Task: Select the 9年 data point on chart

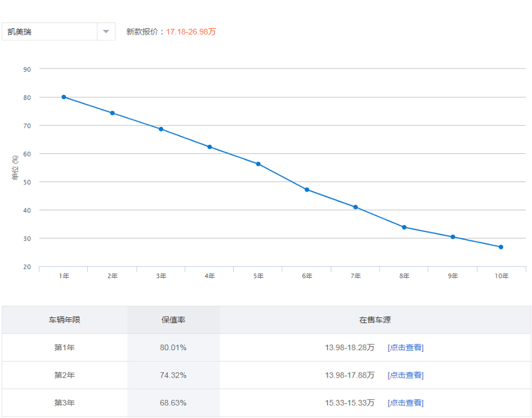Action: [453, 237]
